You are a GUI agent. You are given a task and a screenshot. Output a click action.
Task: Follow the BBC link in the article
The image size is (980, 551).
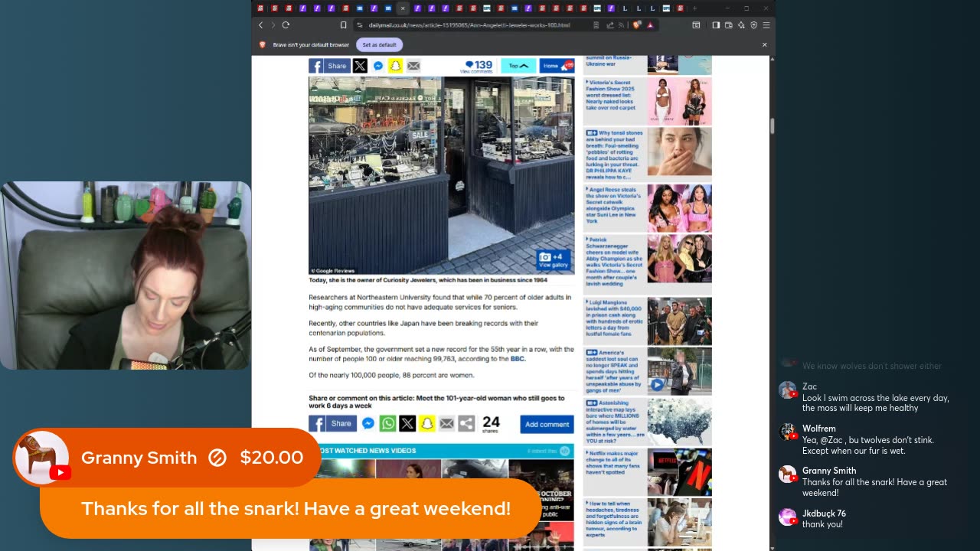tap(518, 359)
